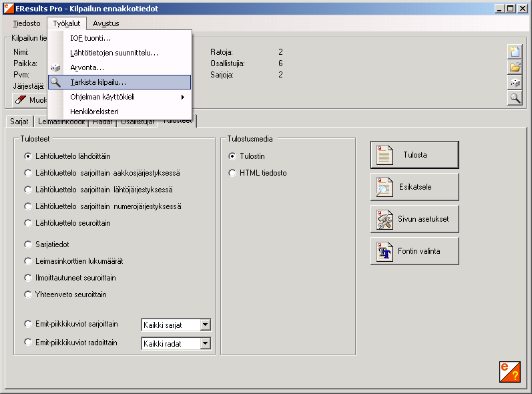Select the Sarjatiedot radio option

coord(28,244)
